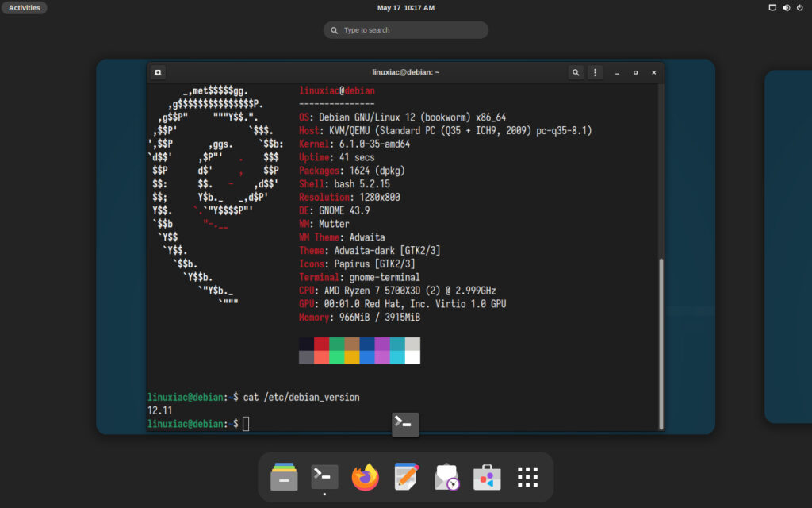Open a new tab via terminal header icon

point(158,72)
